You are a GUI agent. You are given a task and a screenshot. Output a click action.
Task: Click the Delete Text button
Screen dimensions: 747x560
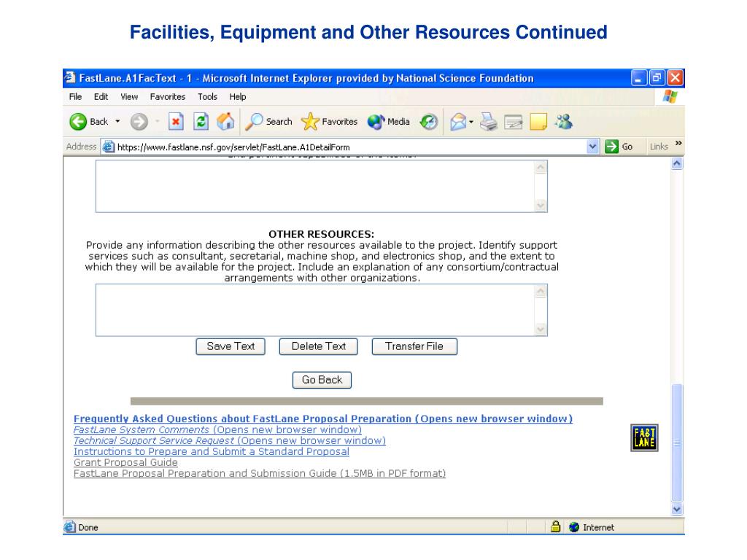(x=319, y=346)
